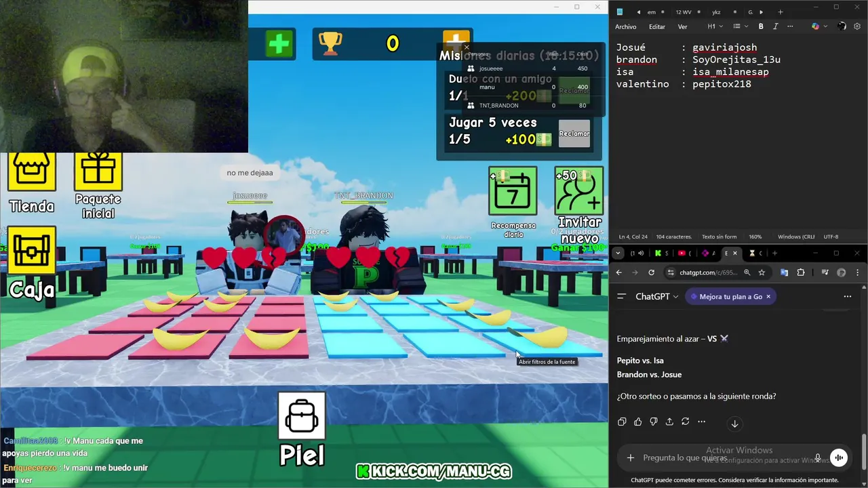Open the Piel backpack icon
Screen dimensions: 868x488
coord(302,415)
